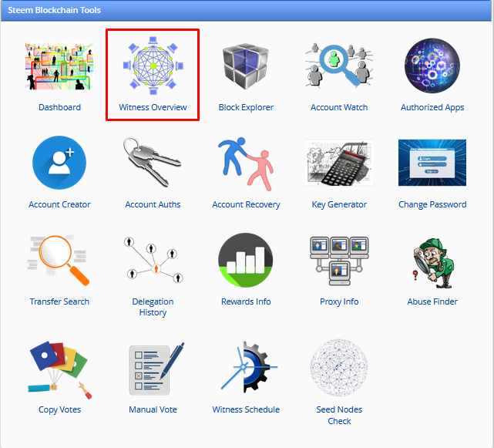The image size is (494, 448).
Task: Click the Account Watch magnifier icon
Action: [339, 66]
